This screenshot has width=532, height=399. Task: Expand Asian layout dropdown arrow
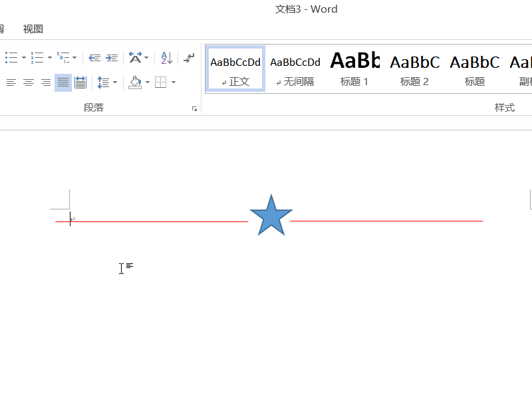146,57
